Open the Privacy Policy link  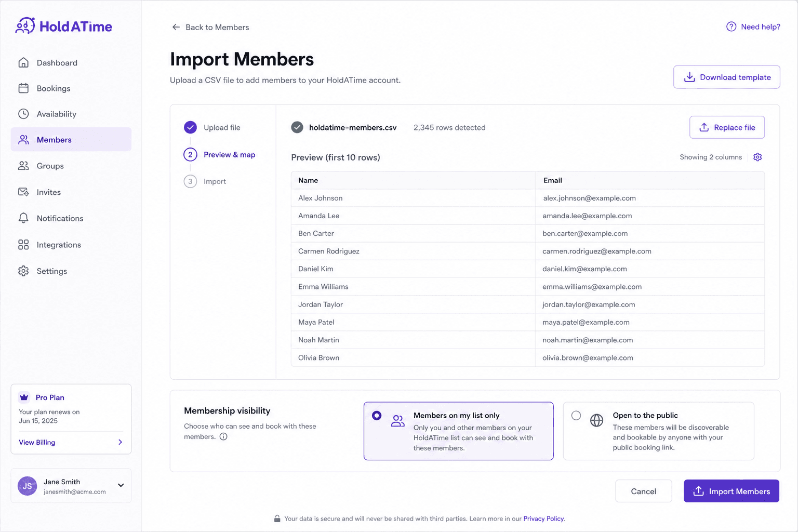tap(543, 518)
